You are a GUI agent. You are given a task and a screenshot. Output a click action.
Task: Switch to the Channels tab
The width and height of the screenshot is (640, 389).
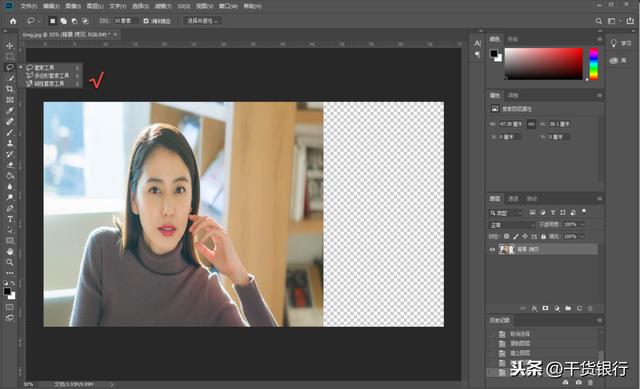(513, 199)
